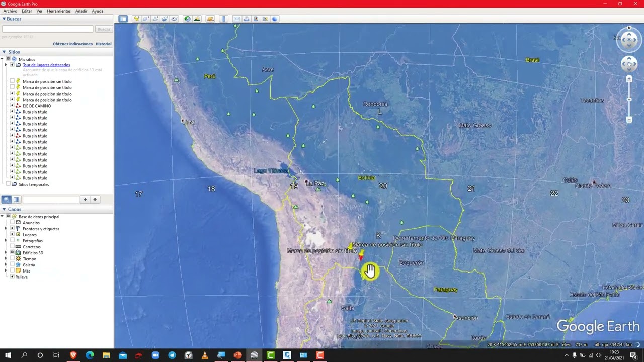
Task: Click the panel split icon beside magnifier
Action: point(16,199)
